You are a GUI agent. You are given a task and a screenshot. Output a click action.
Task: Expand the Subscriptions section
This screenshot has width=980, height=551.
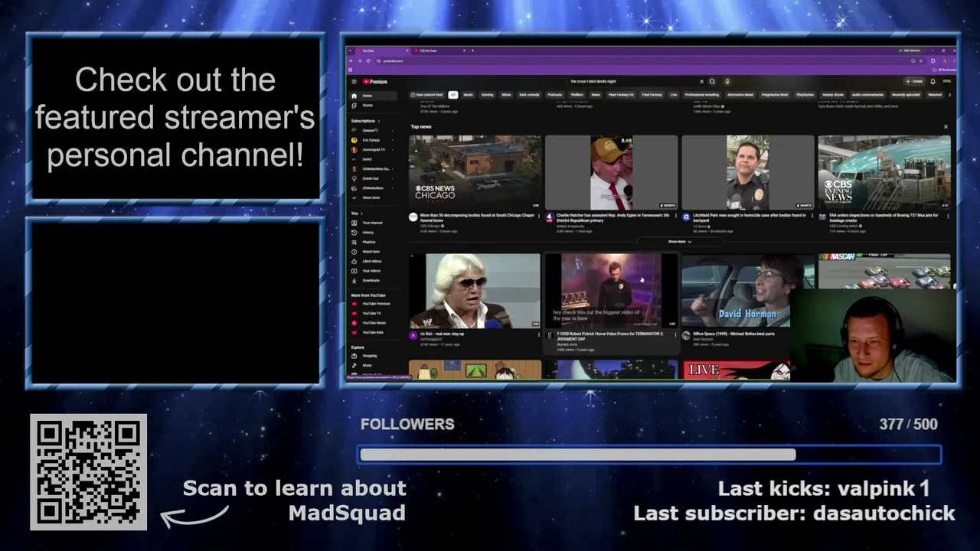pos(365,121)
